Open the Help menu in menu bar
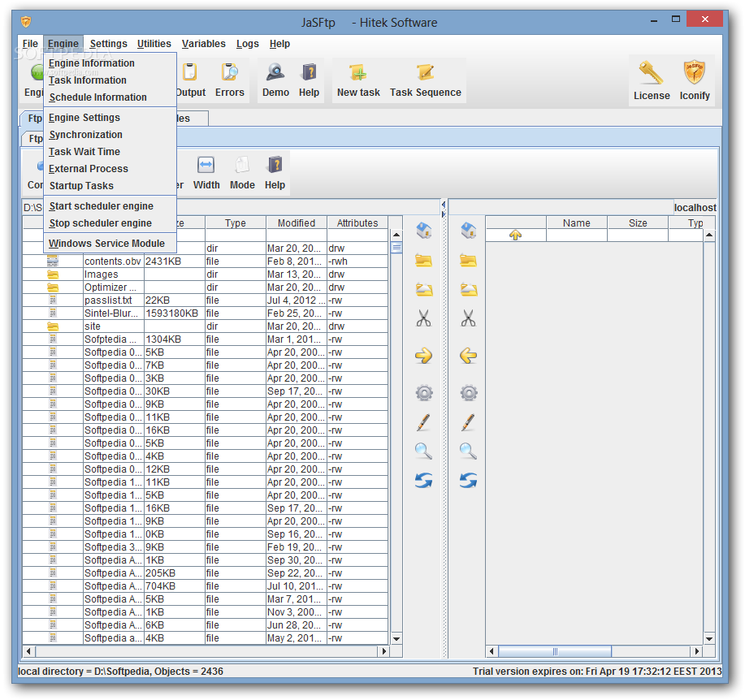 pos(279,44)
